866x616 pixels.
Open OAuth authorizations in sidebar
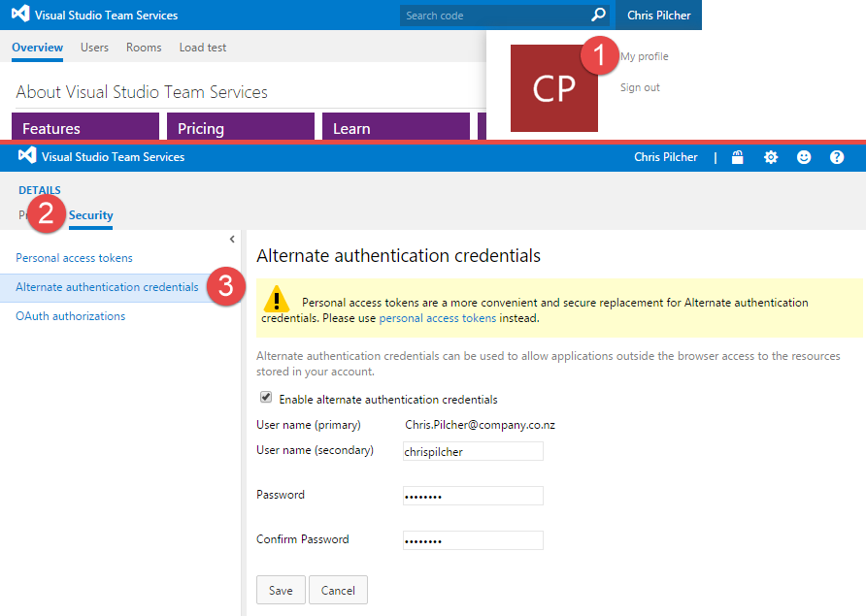click(x=70, y=316)
